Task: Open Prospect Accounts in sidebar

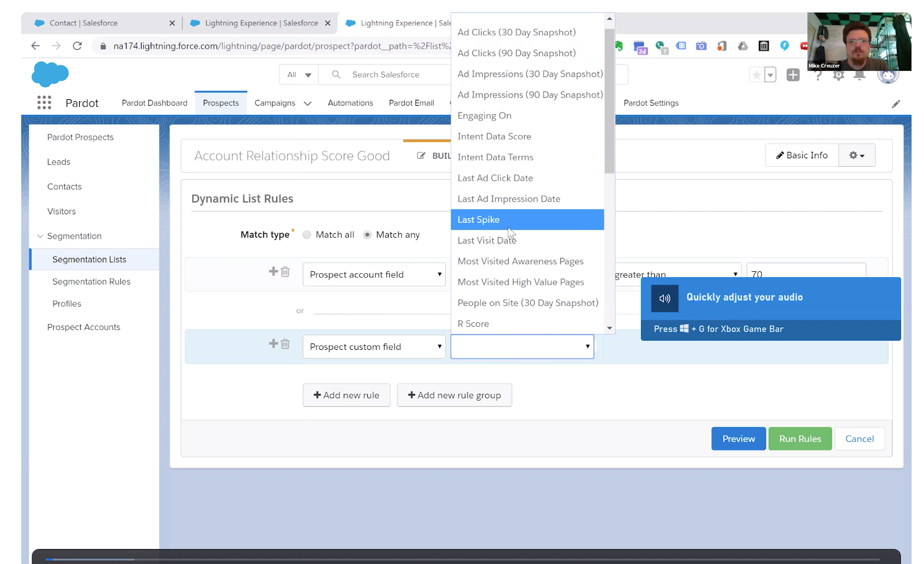Action: tap(84, 327)
